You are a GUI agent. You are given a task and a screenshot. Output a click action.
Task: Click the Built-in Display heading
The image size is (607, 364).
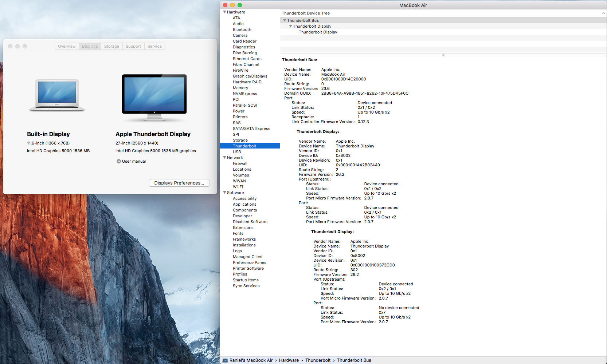coord(48,134)
